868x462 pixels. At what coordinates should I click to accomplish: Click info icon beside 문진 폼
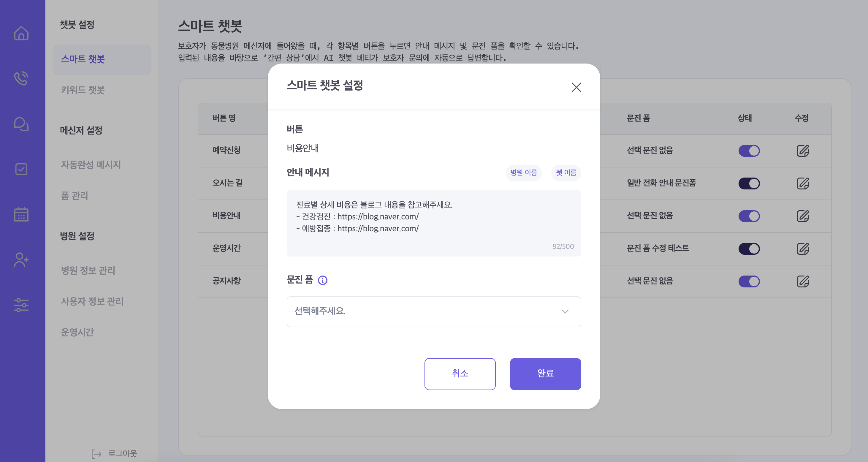(322, 280)
